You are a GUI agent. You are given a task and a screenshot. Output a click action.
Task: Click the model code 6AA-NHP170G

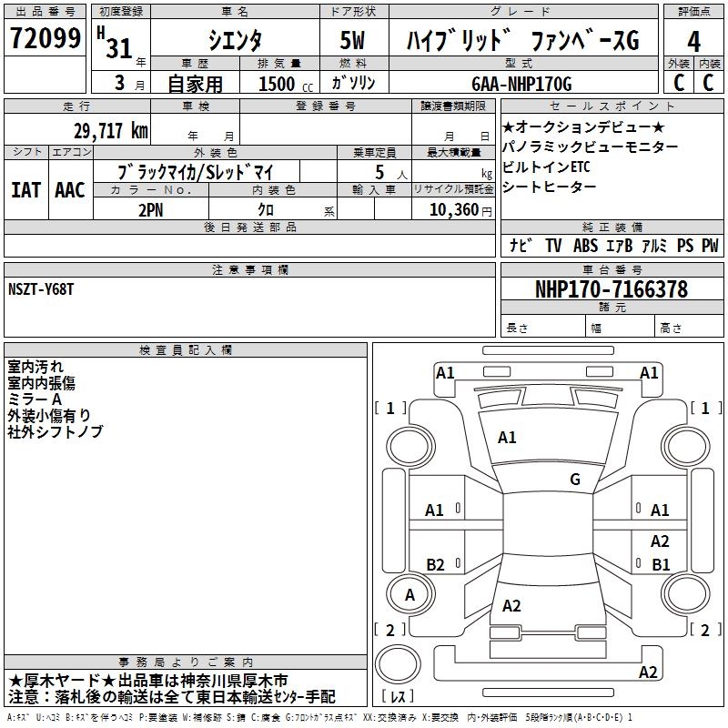(x=521, y=84)
